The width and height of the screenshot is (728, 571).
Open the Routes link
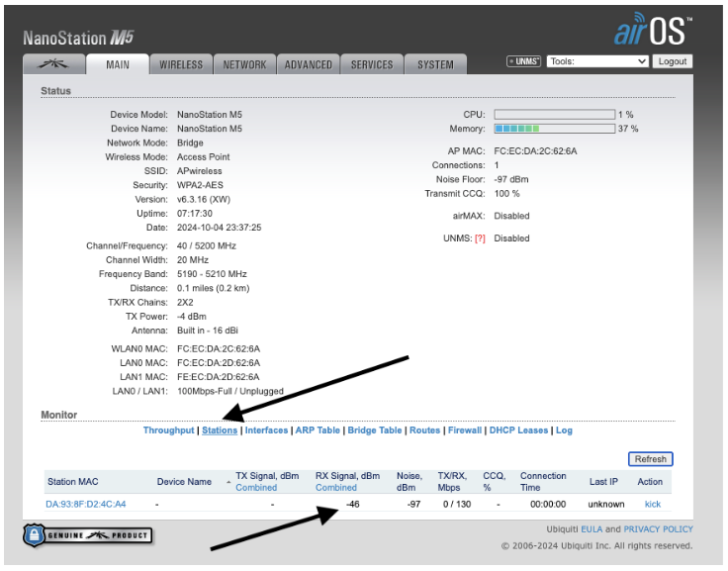coord(424,430)
